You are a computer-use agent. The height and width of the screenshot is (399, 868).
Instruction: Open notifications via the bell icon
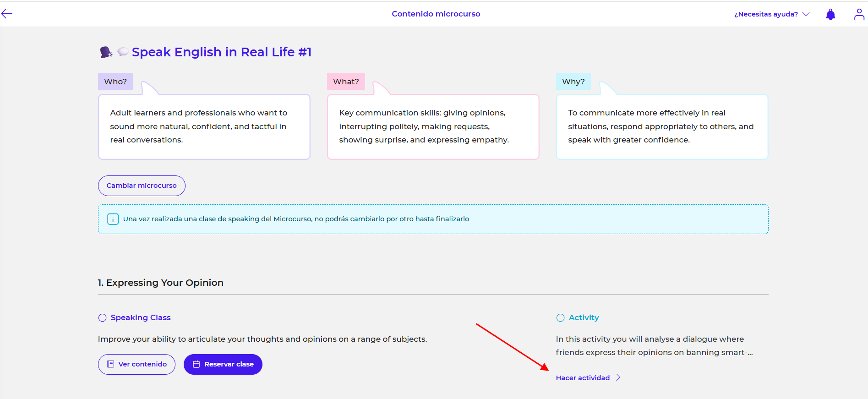(x=830, y=15)
